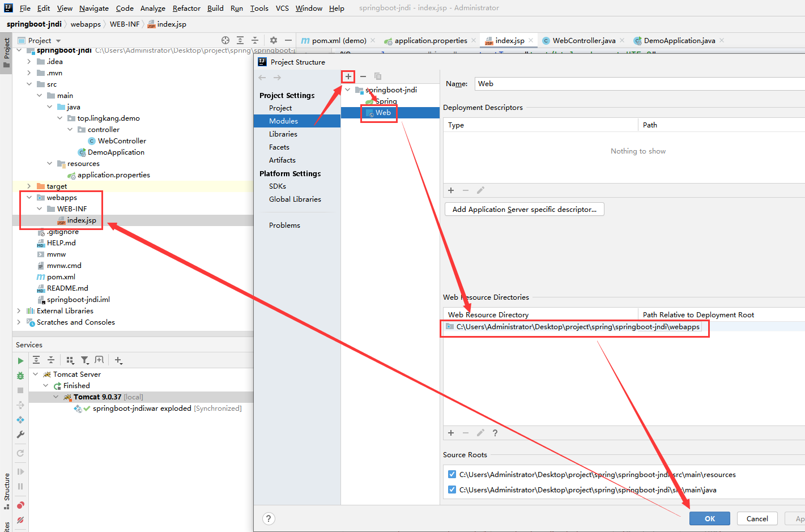805x532 pixels.
Task: Expand the target folder
Action: (x=29, y=186)
